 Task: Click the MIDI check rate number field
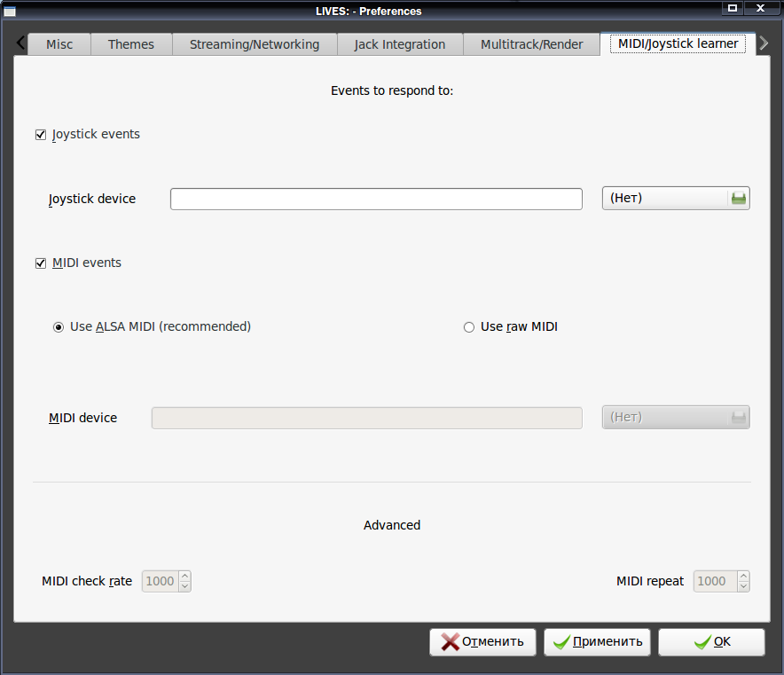161,582
